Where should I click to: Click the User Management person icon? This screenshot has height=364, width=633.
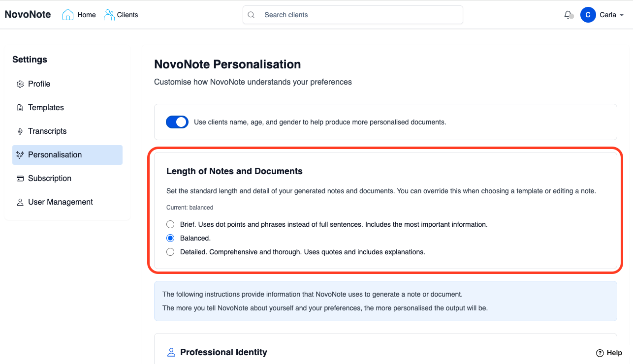[x=20, y=202]
